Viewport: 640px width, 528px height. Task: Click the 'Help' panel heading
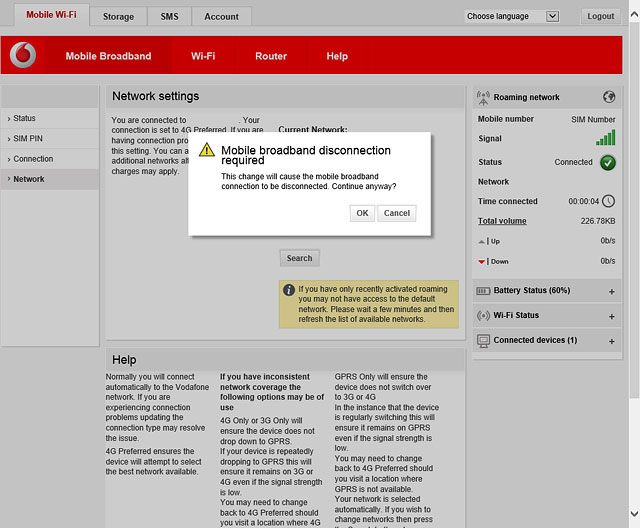point(124,360)
